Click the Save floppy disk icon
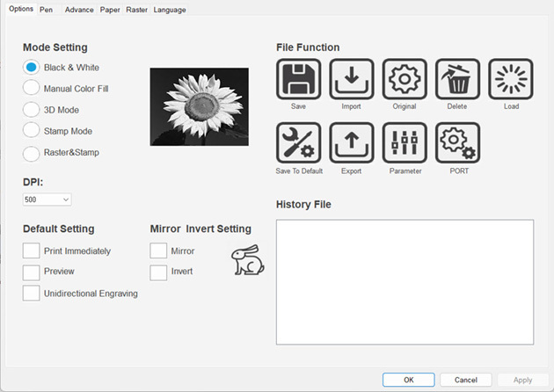 (x=298, y=80)
